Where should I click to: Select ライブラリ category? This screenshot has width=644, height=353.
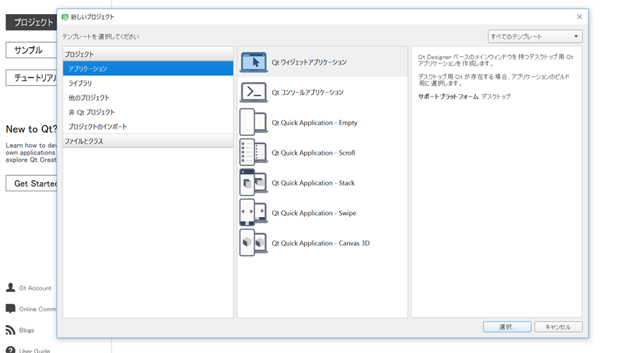(x=148, y=83)
